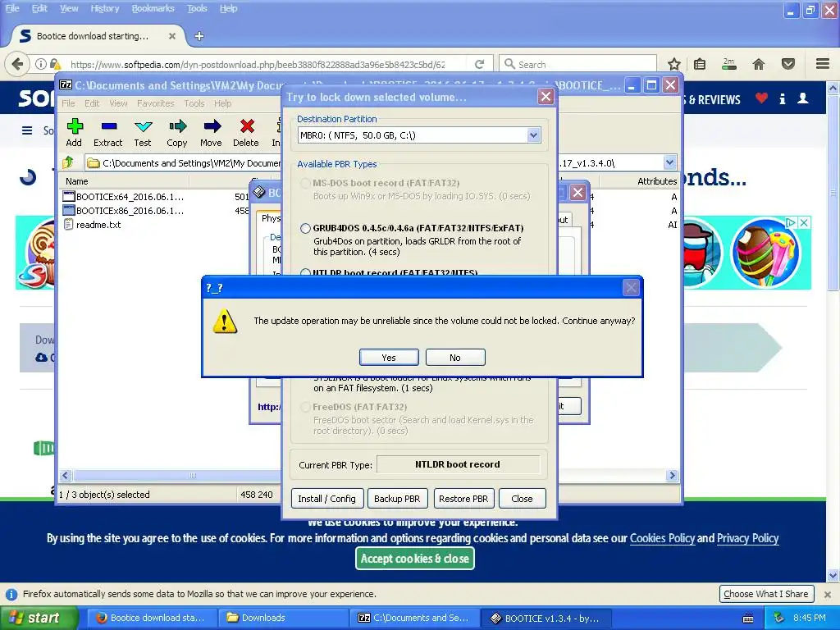Dismiss the Firefox data notification bar

(x=828, y=595)
